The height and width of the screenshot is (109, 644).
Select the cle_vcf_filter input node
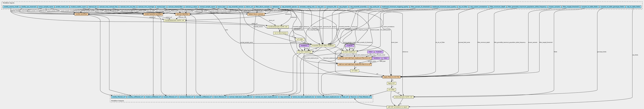click(463, 7)
